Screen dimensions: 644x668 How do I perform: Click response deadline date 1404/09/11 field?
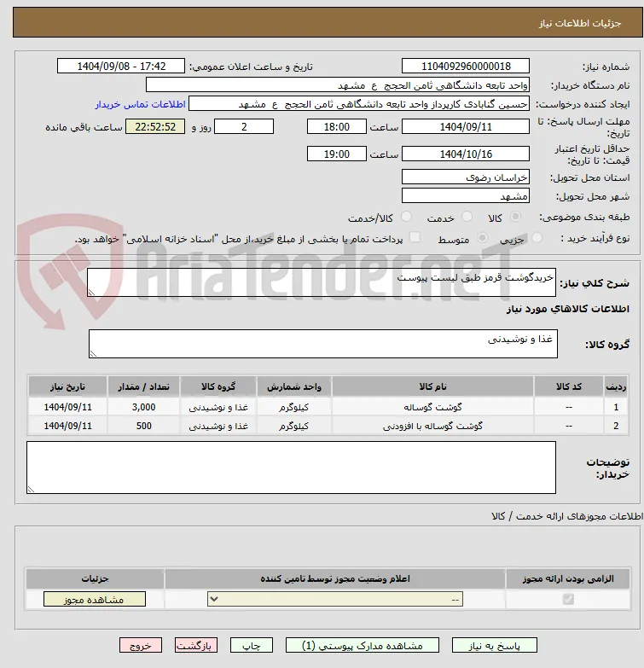click(x=466, y=126)
